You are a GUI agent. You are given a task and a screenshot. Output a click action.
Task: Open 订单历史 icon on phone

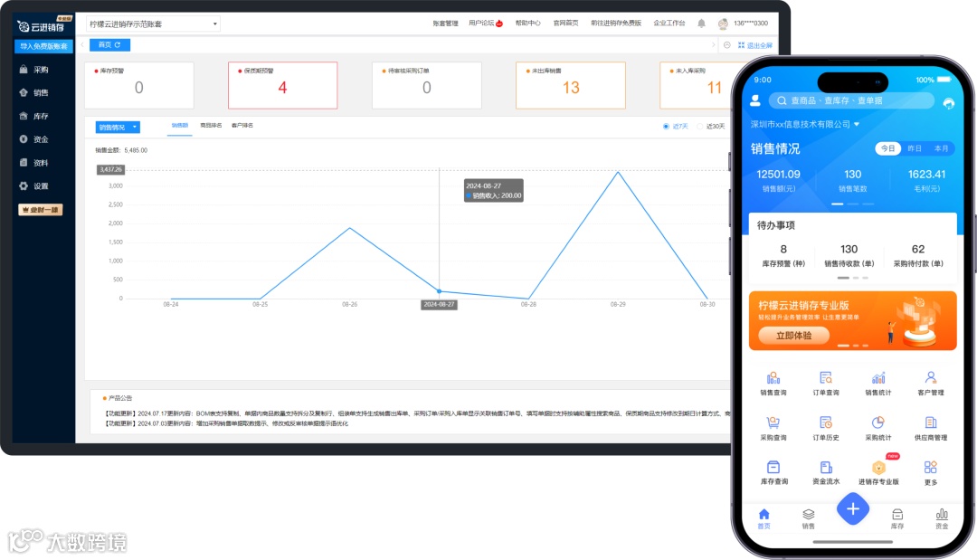[826, 423]
